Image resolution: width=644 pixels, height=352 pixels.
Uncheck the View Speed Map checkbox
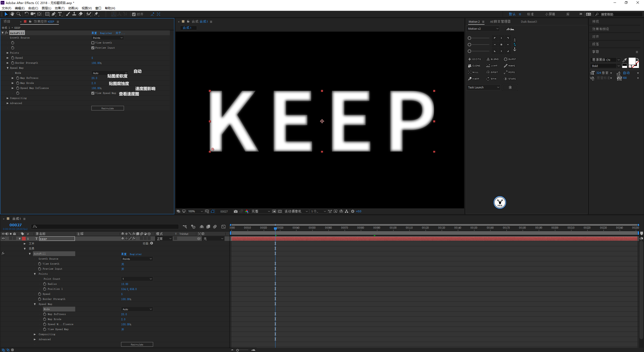93,93
